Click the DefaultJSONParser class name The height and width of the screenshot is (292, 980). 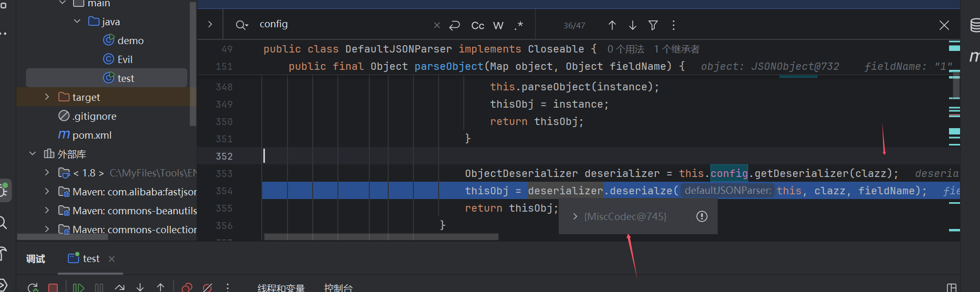pos(399,49)
